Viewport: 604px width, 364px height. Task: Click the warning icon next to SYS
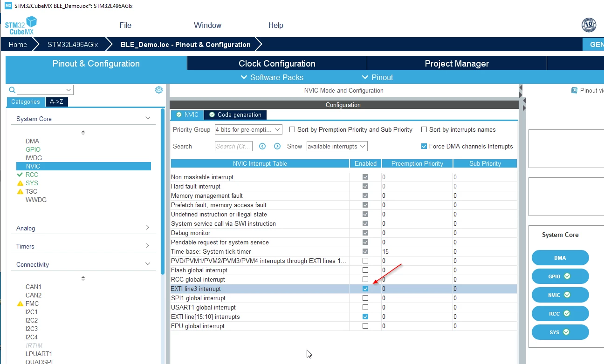[20, 183]
